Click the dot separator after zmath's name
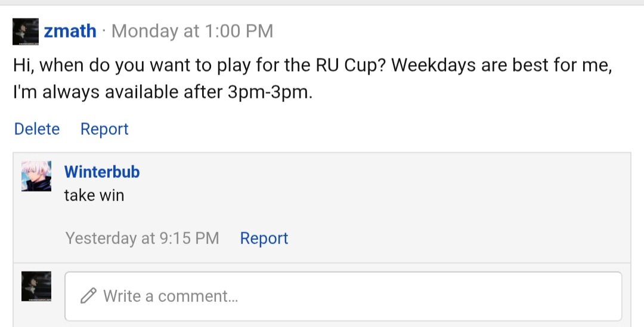Viewport: 644px width, 327px height. (x=104, y=32)
